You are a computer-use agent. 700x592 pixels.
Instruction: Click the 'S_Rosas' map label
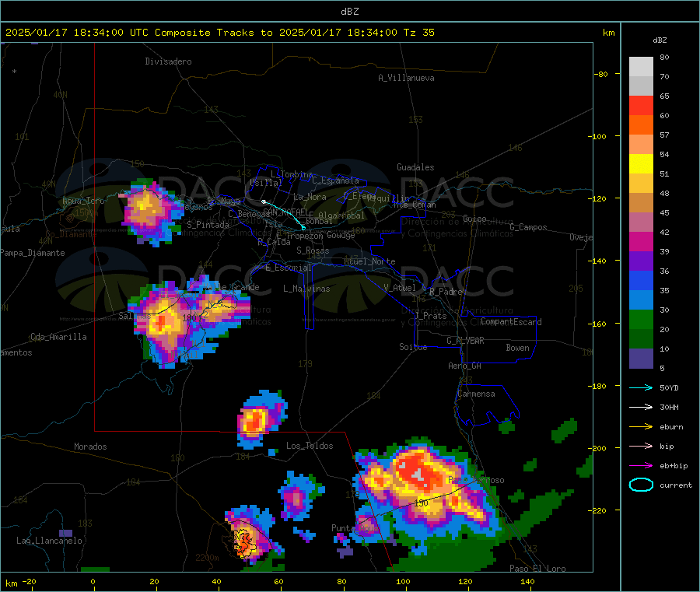pos(313,250)
